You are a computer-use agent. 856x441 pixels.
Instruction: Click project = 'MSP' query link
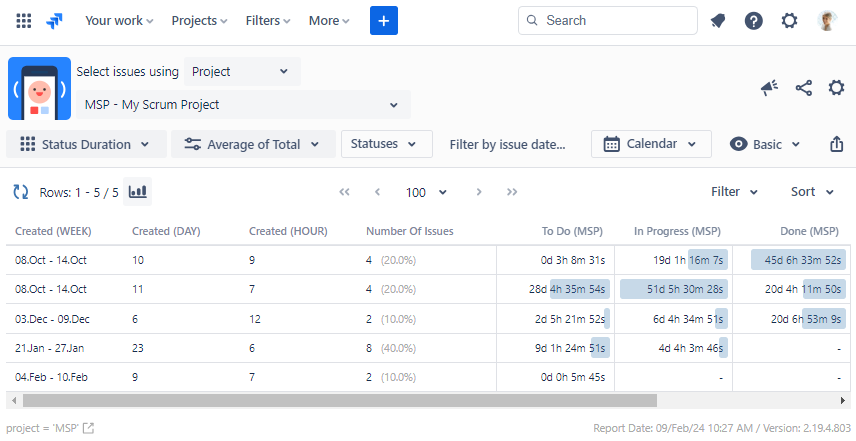click(x=43, y=428)
